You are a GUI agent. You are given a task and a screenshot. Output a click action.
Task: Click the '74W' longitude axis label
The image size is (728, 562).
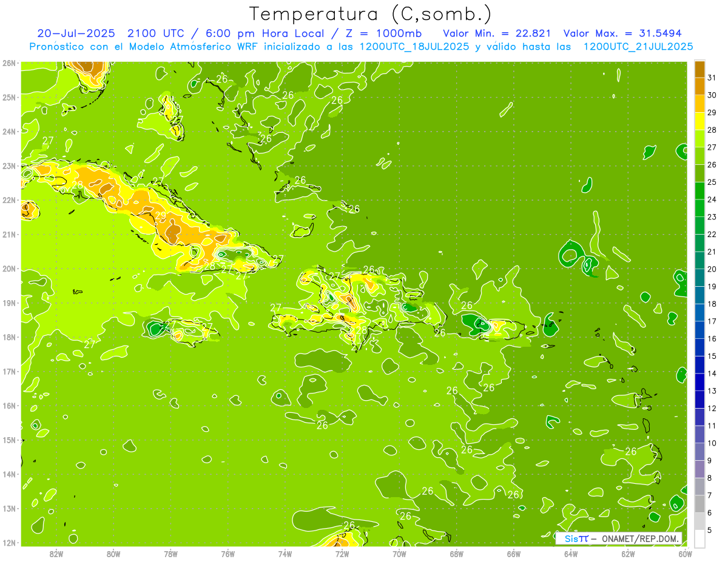point(285,554)
